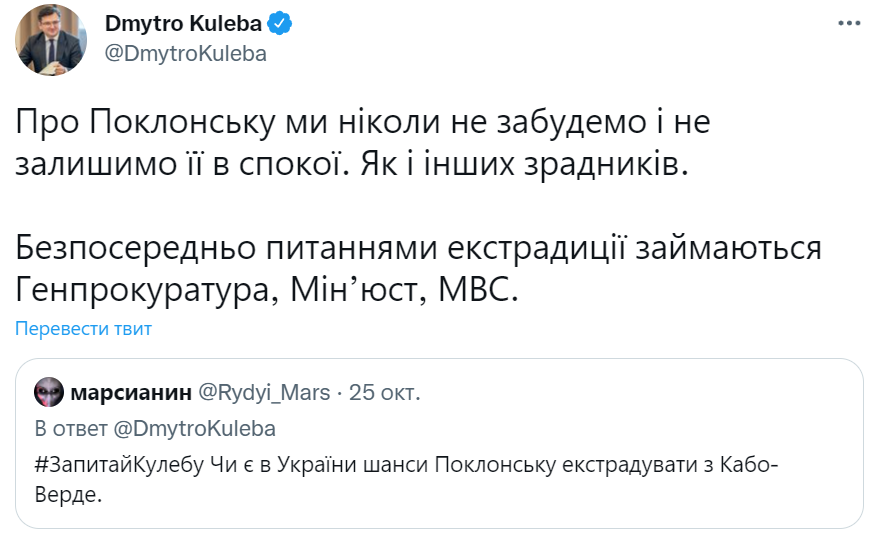Click the Перевести твит link
881x533 pixels.
pyautogui.click(x=83, y=328)
